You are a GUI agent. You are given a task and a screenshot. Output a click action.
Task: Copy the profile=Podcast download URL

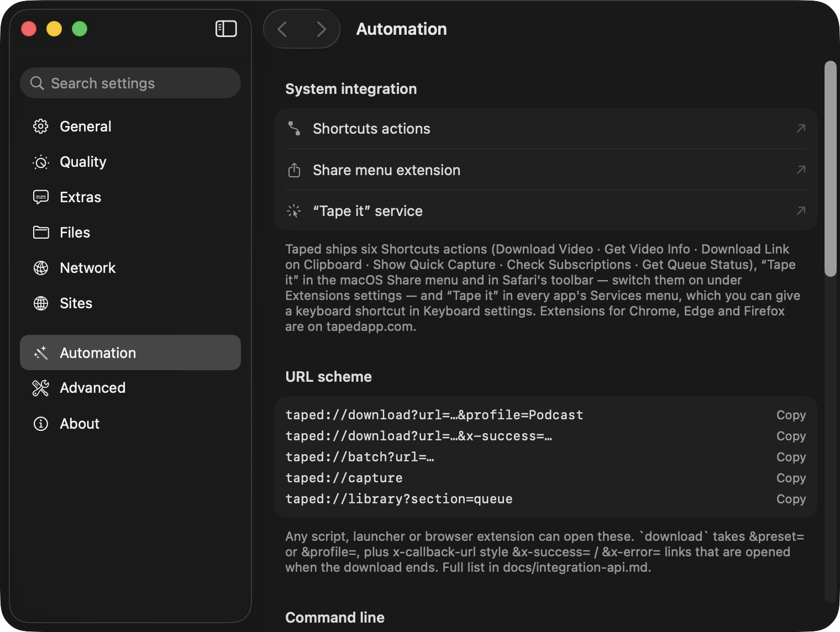[791, 415]
